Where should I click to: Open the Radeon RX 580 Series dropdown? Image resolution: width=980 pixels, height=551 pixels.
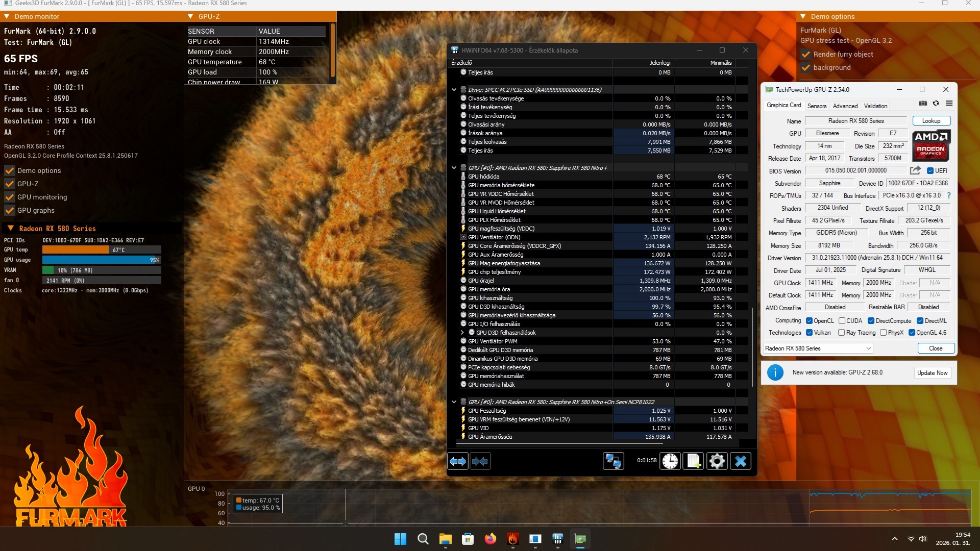(x=818, y=348)
